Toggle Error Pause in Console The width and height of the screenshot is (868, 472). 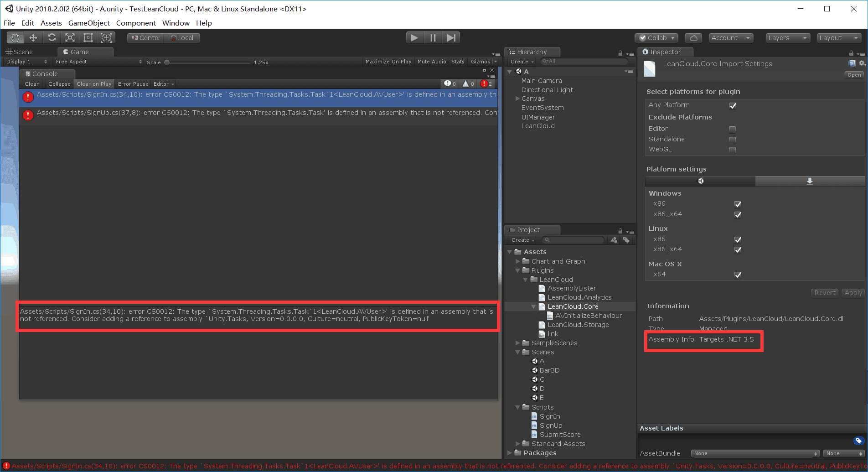point(133,84)
